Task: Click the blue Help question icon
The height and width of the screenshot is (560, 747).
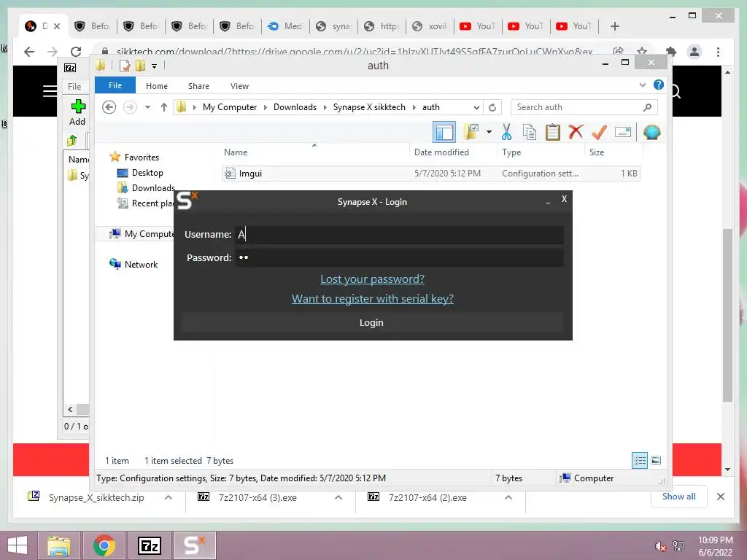Action: pos(659,85)
